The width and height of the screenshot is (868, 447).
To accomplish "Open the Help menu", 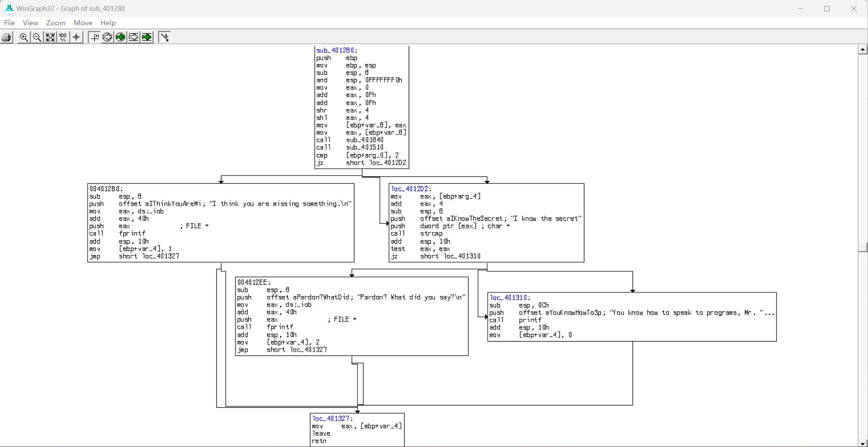I will (x=108, y=23).
